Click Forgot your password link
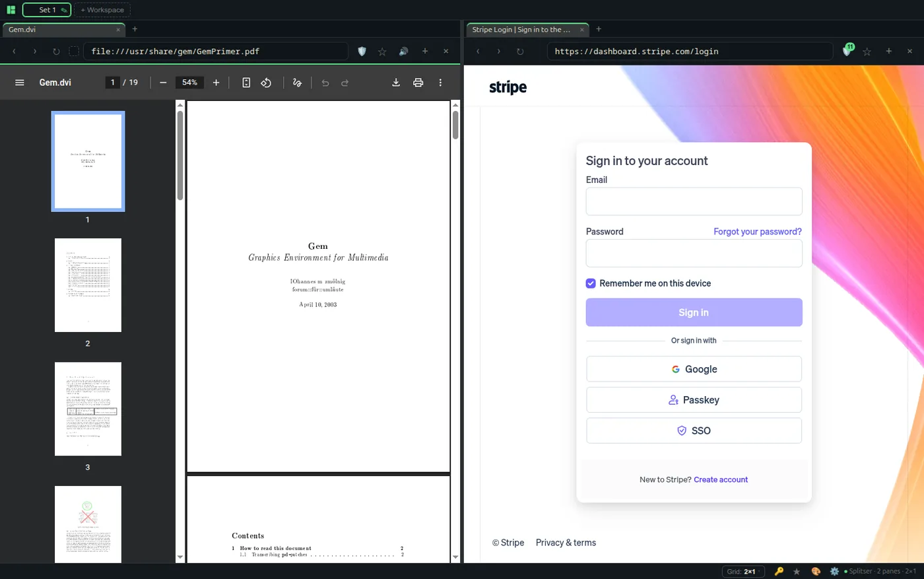This screenshot has height=579, width=924. pyautogui.click(x=758, y=232)
